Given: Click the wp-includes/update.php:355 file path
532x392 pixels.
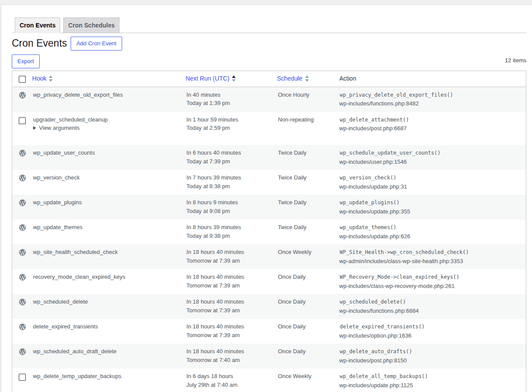Looking at the screenshot, I should 375,212.
